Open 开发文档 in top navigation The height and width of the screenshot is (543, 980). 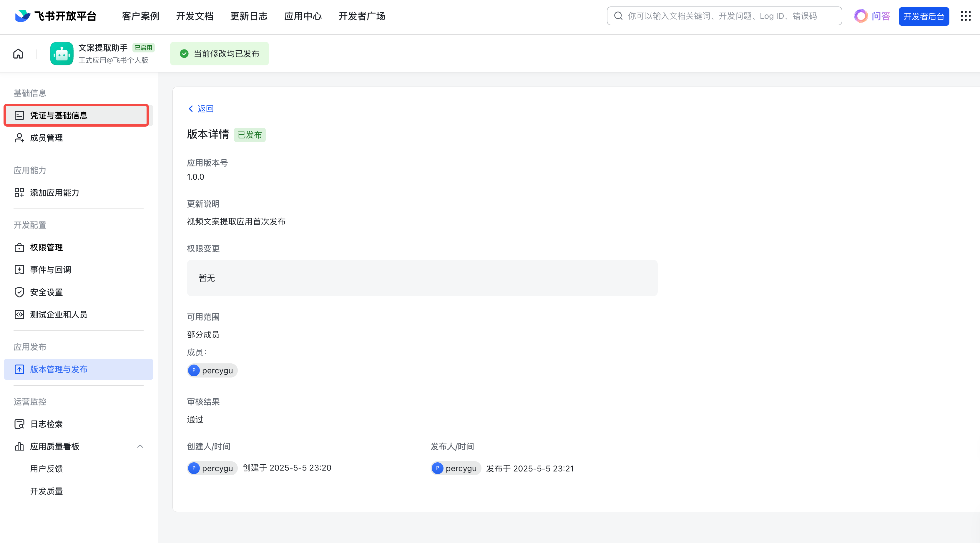pos(195,16)
